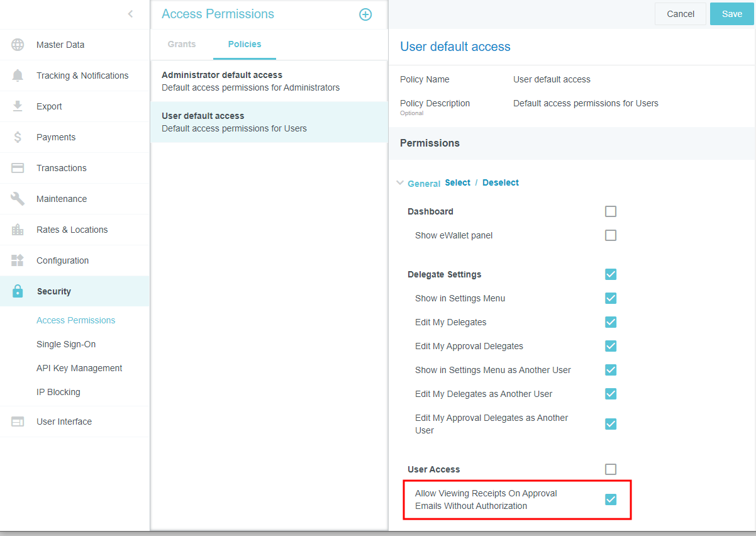Click the credit card Transactions icon
Viewport: 756px width, 536px height.
click(x=18, y=168)
